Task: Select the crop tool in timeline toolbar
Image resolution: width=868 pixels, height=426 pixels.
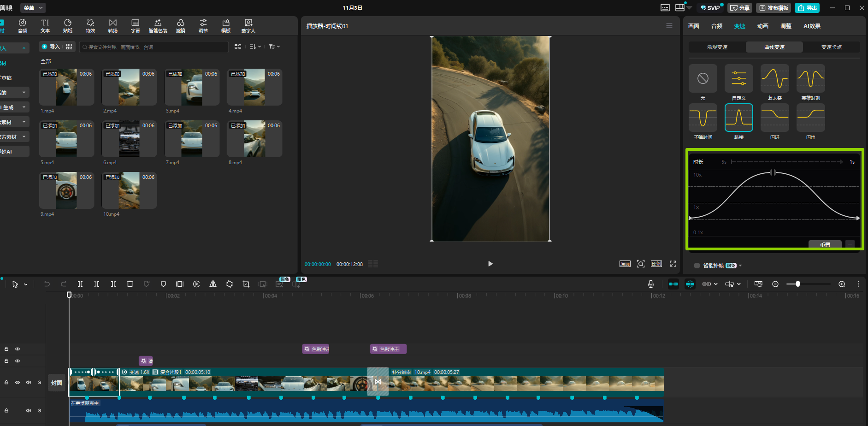Action: (x=246, y=284)
